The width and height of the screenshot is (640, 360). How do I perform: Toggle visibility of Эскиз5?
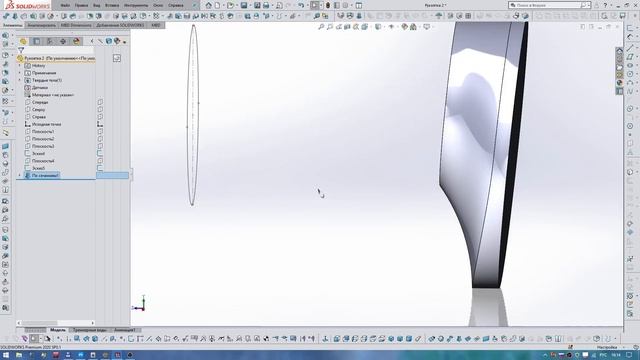(100, 168)
